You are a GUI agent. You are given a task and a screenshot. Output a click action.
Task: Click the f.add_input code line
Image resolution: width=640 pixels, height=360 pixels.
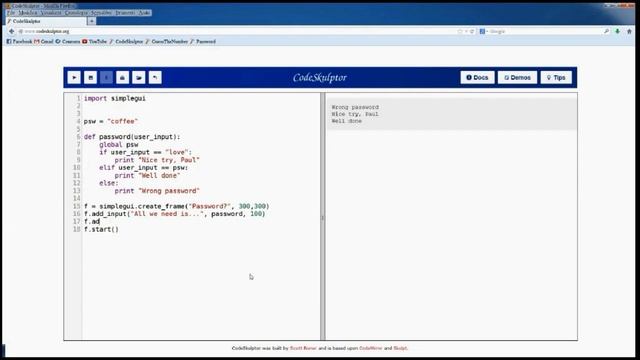175,214
